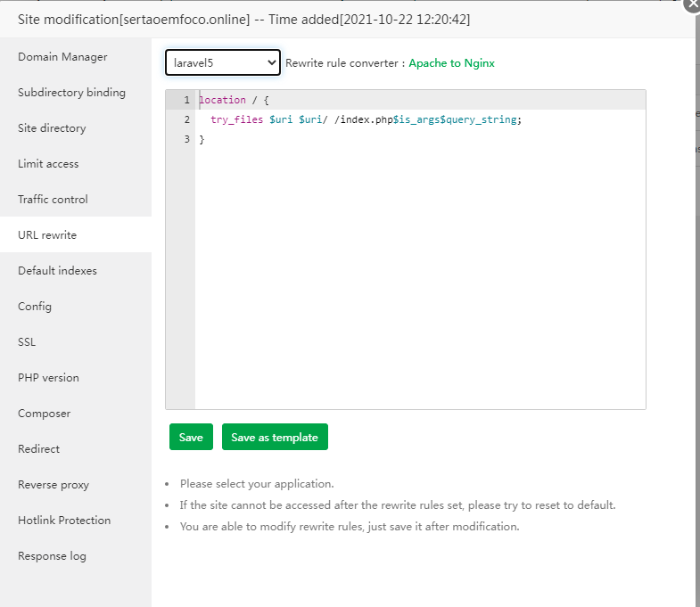
Task: Open the laravel5 rewrite template dropdown
Action: point(223,63)
